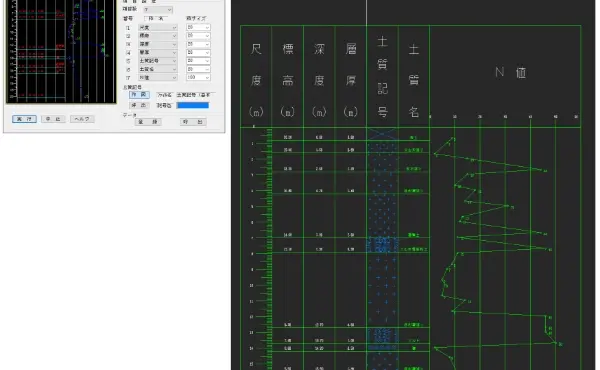Click the 土質記号 pattern column in drawing
This screenshot has height=370, width=600.
(x=382, y=249)
